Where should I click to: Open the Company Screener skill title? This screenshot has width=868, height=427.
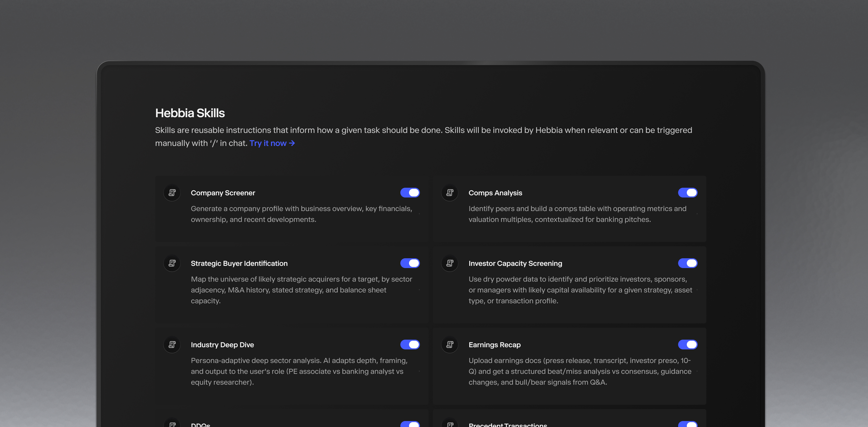click(223, 193)
